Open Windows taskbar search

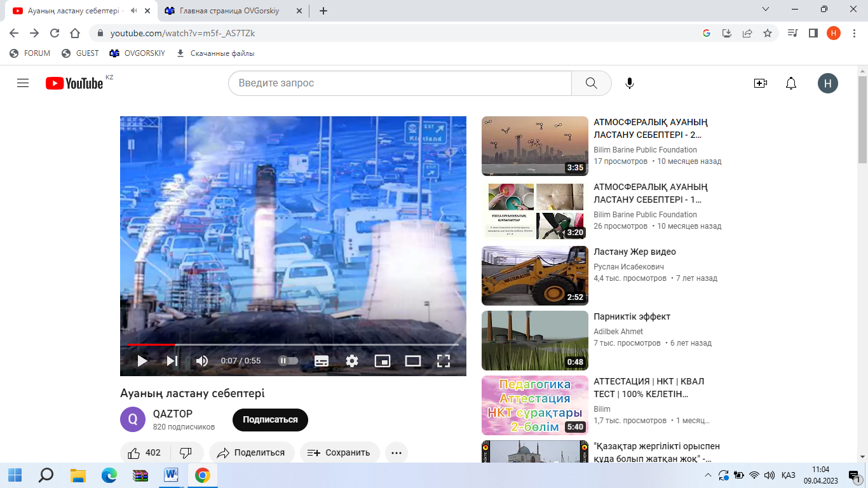46,475
